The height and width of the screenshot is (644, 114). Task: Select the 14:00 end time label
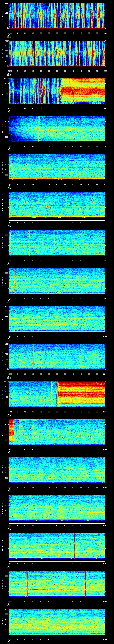pos(105,487)
